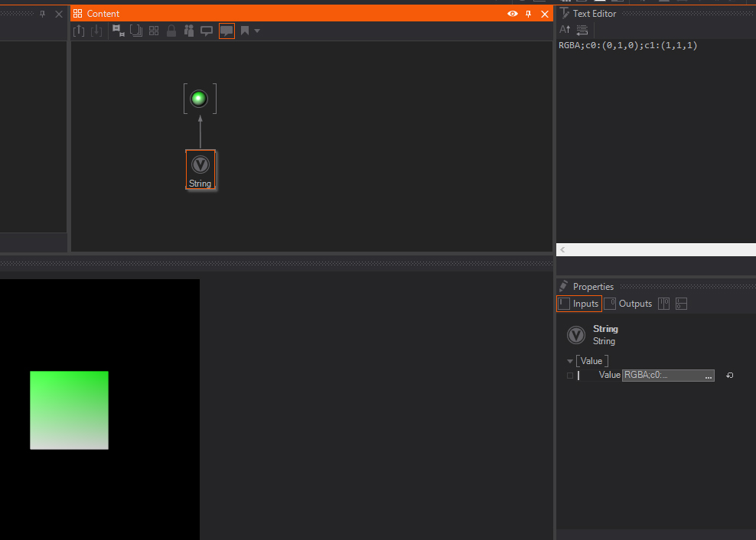
Task: Click the font size icon in Text Editor
Action: pyautogui.click(x=565, y=30)
